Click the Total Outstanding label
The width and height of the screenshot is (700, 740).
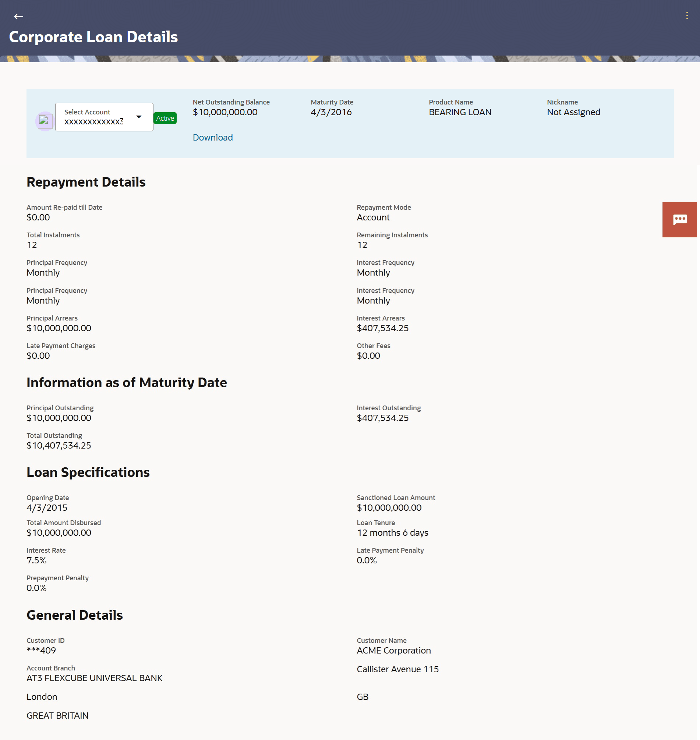pyautogui.click(x=54, y=436)
